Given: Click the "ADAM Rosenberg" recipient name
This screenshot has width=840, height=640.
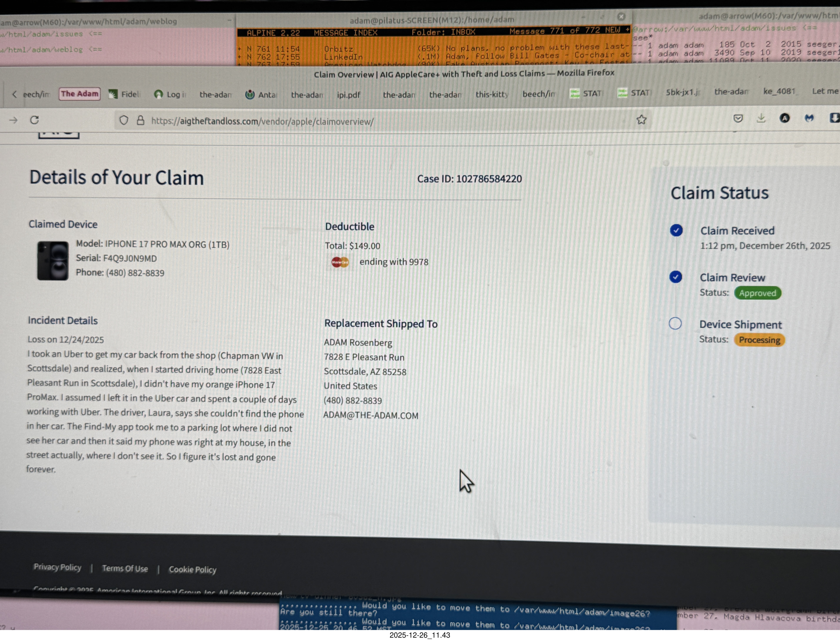Looking at the screenshot, I should tap(358, 343).
